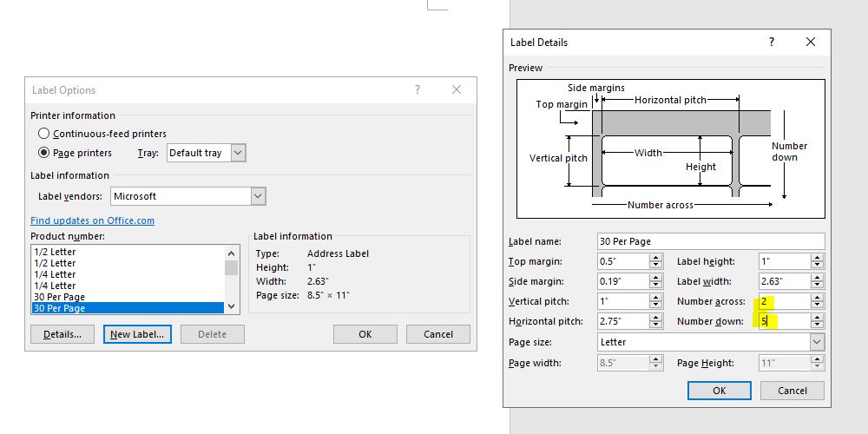Click the Number across spinner arrows
The height and width of the screenshot is (434, 868).
tap(818, 302)
